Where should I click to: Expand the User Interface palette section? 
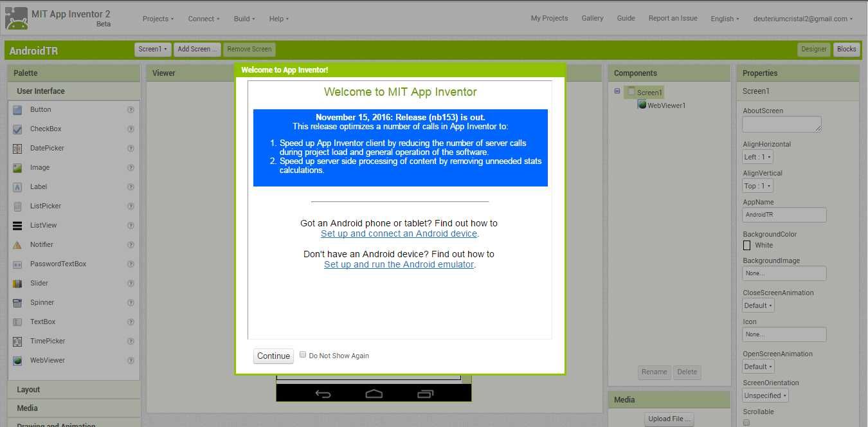coord(74,91)
